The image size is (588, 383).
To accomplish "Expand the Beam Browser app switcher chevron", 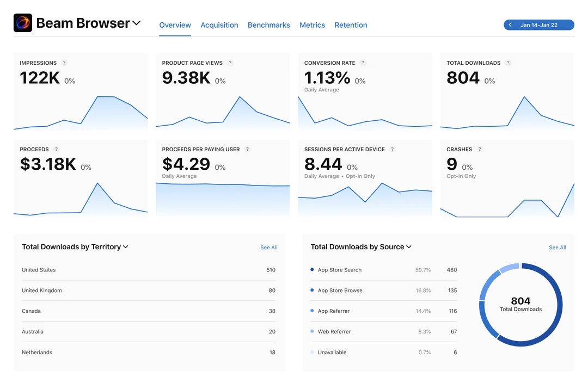I will click(137, 23).
